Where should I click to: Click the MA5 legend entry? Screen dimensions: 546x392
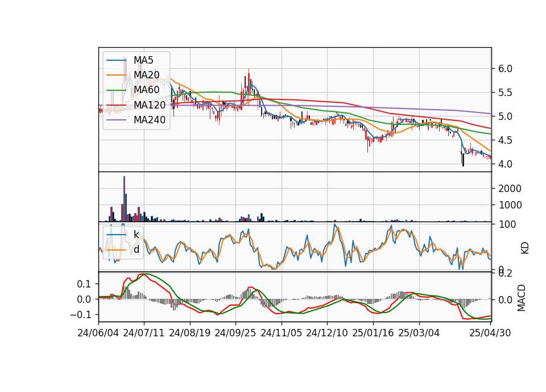130,60
